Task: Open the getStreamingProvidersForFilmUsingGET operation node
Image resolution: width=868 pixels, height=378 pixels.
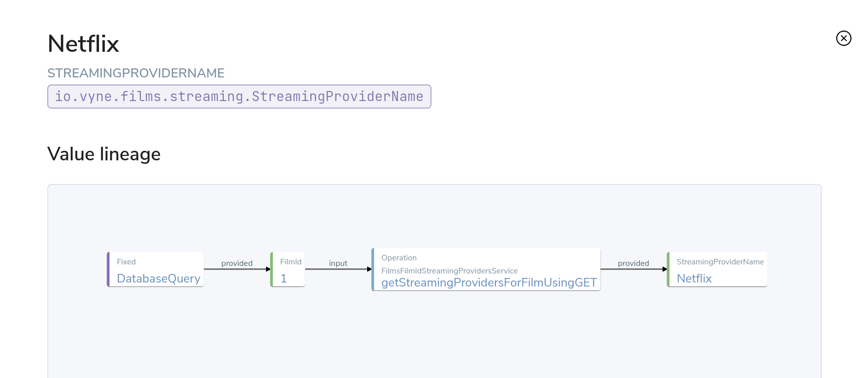Action: pyautogui.click(x=486, y=269)
